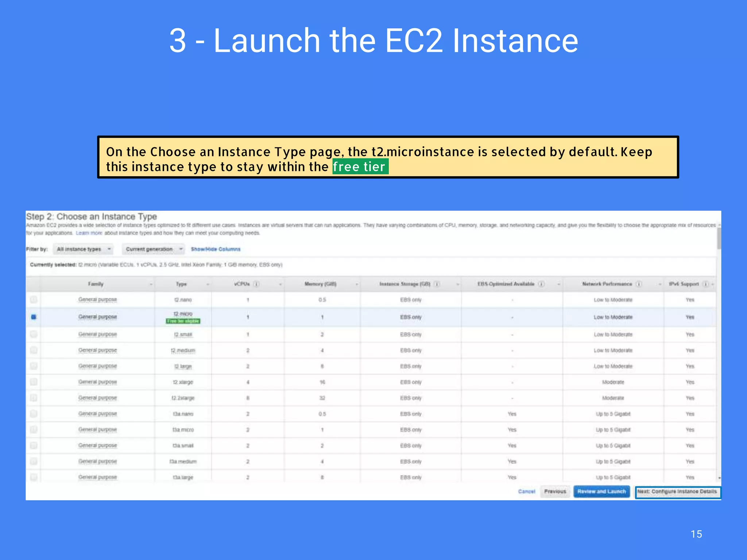Click the Type column header text

click(181, 284)
